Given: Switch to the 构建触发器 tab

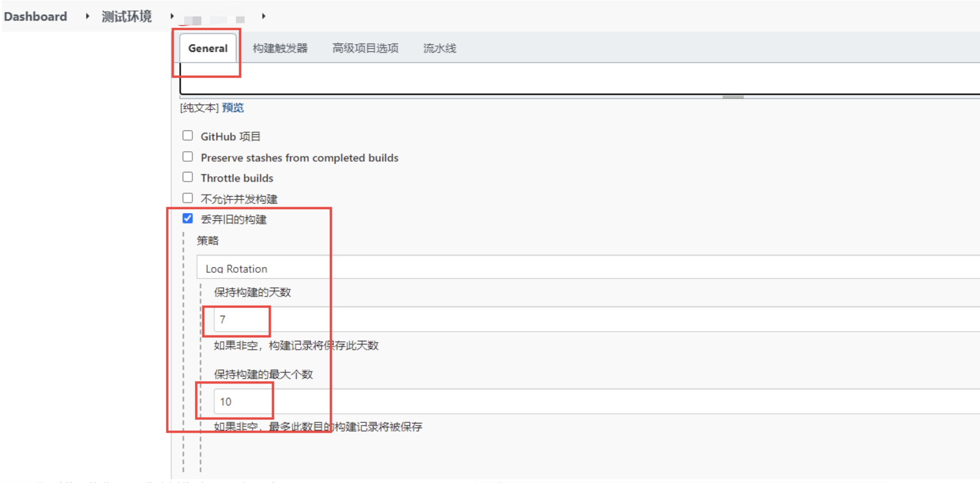Looking at the screenshot, I should click(x=280, y=48).
